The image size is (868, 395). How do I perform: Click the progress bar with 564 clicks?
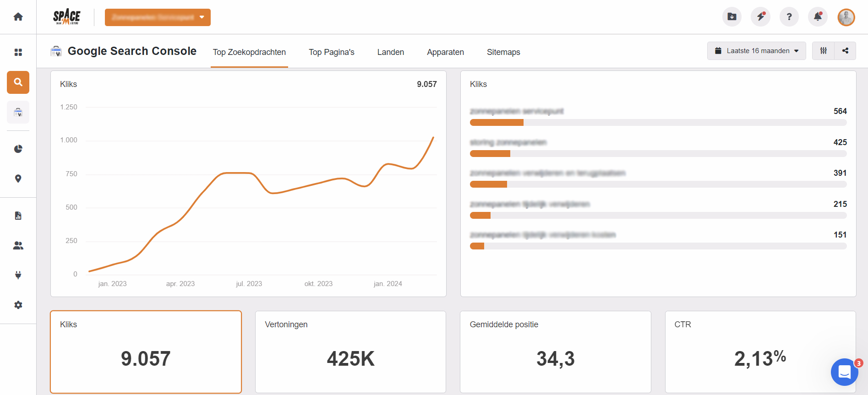[x=658, y=123]
